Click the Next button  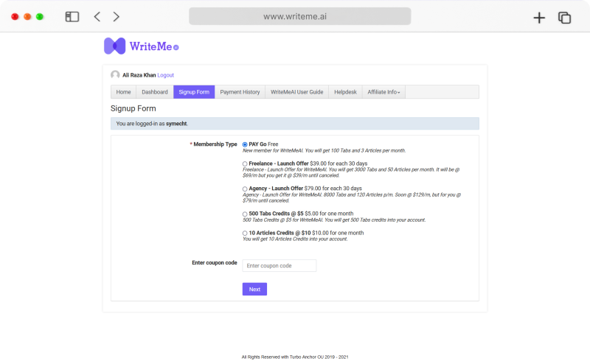click(254, 289)
